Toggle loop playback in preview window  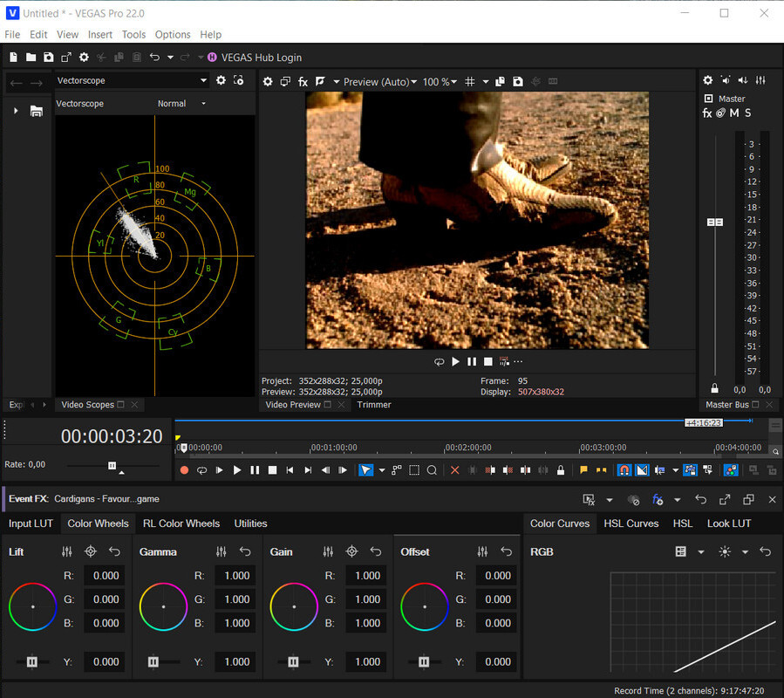(x=439, y=361)
